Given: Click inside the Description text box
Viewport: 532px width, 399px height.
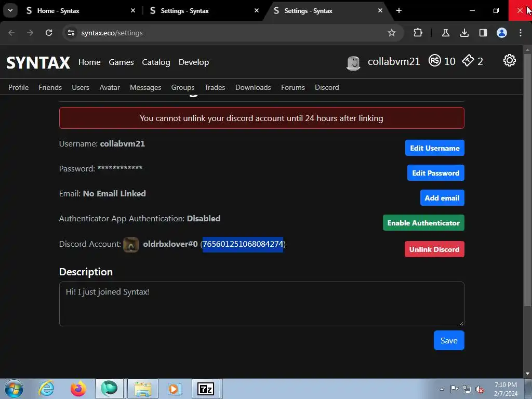Looking at the screenshot, I should coord(262,304).
